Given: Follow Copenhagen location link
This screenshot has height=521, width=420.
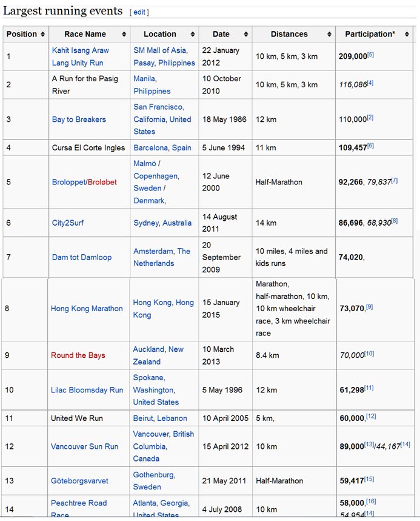Looking at the screenshot, I should click(x=155, y=176).
